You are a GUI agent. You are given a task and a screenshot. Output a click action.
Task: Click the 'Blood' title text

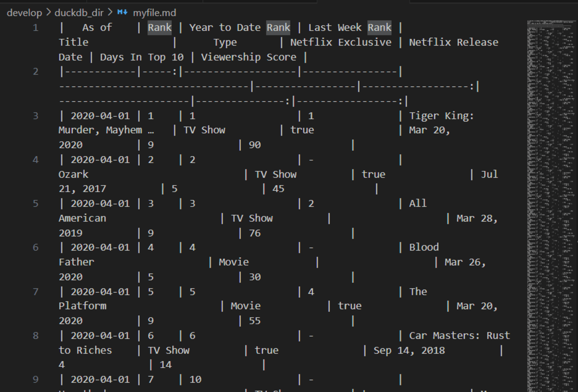point(424,247)
